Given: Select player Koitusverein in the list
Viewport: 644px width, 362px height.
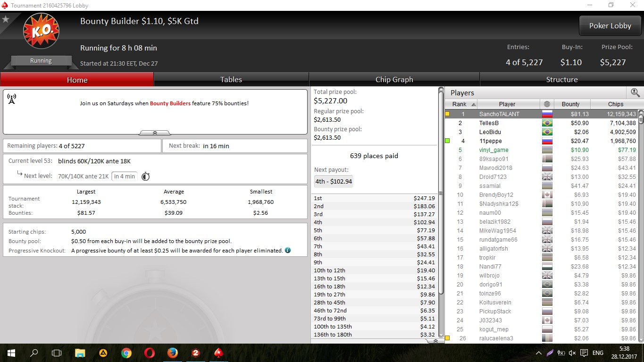Looking at the screenshot, I should pyautogui.click(x=542, y=302).
